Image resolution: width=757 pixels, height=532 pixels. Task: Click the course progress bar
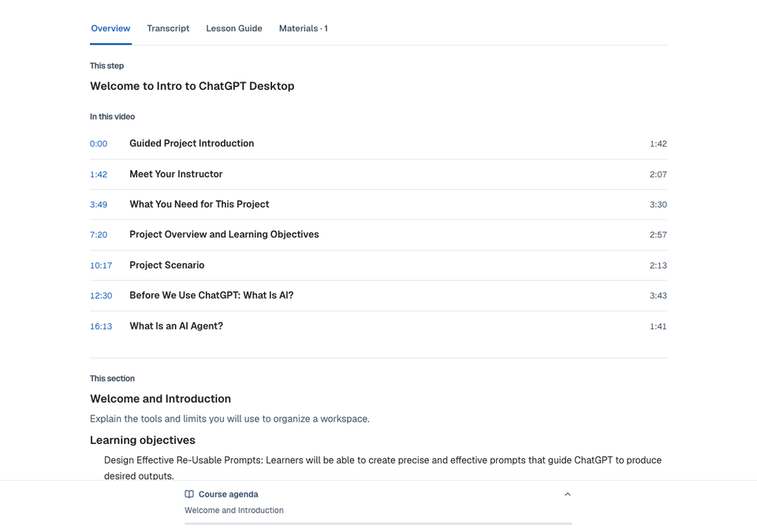click(378, 524)
